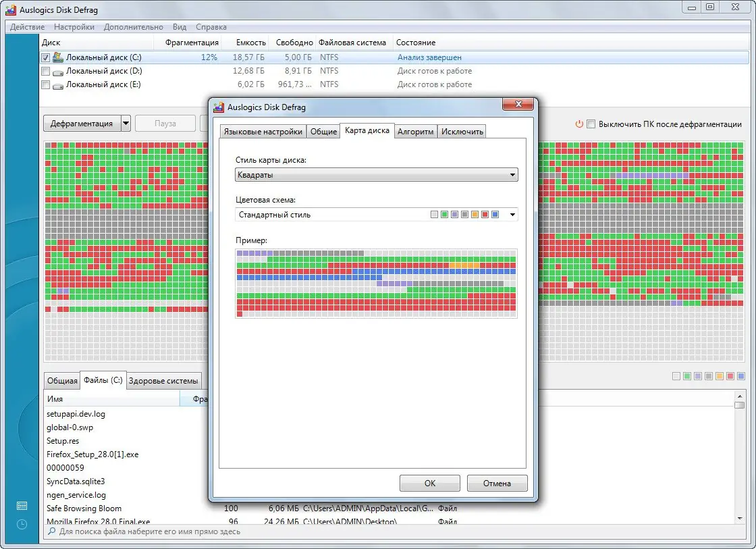Viewport: 756px width, 549px height.
Task: Select the Файлы (C:) tab
Action: (x=103, y=380)
